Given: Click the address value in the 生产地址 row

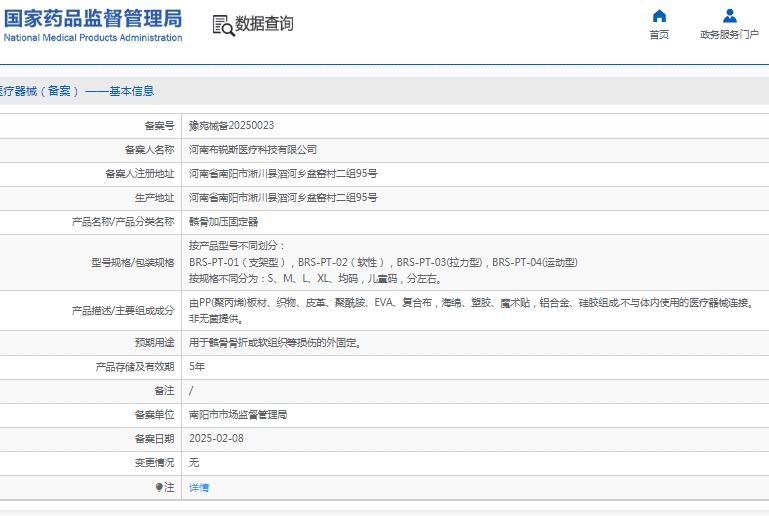Looking at the screenshot, I should [x=283, y=198].
